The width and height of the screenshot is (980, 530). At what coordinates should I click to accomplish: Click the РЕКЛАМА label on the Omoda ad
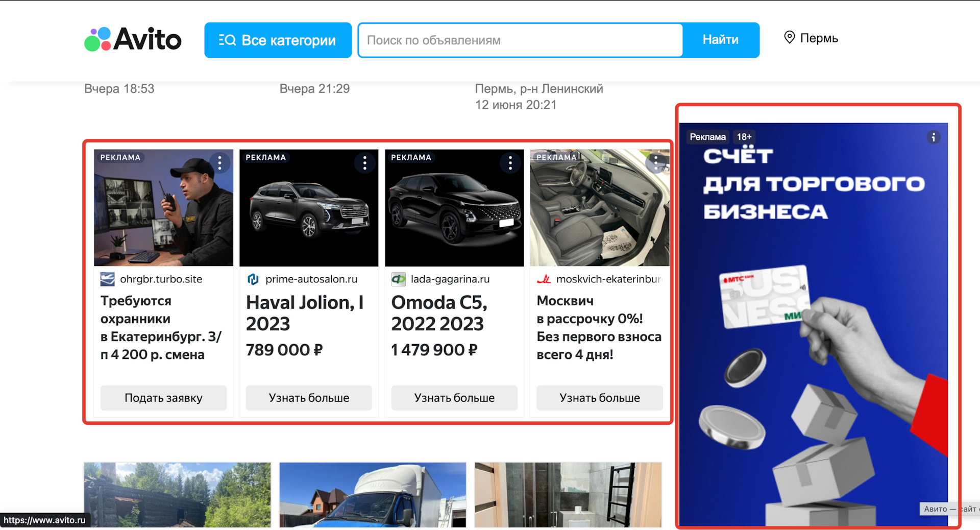click(411, 157)
